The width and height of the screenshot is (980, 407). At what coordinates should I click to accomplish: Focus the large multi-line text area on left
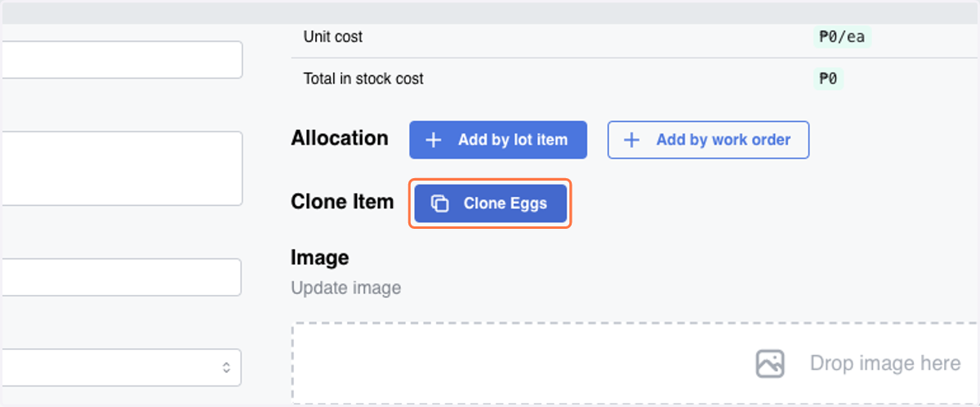(x=121, y=168)
